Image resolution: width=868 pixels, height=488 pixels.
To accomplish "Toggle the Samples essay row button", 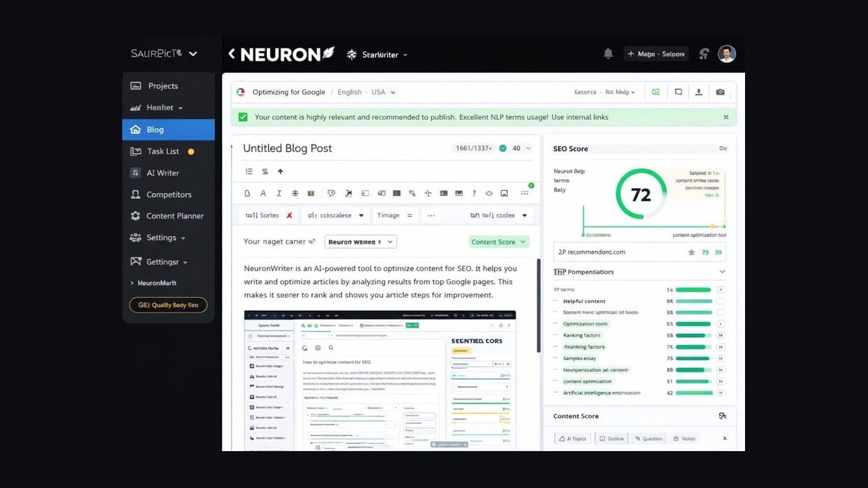I will point(720,359).
